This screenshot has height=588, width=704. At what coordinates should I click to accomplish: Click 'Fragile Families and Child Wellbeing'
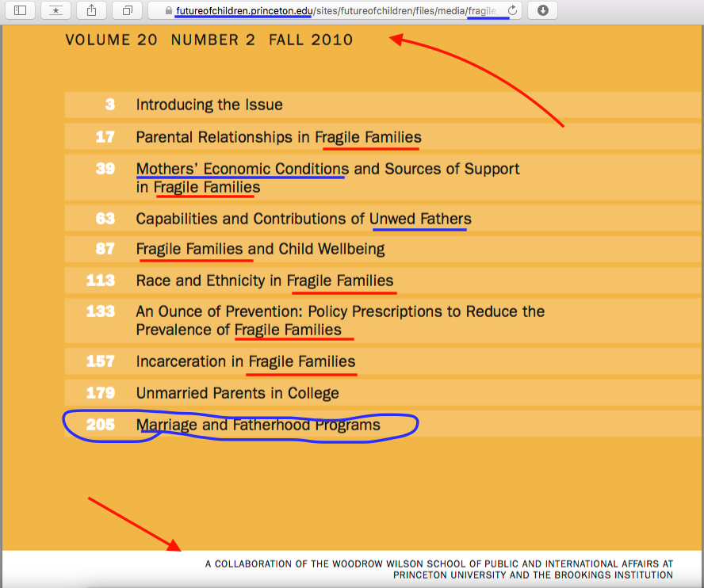(x=260, y=249)
